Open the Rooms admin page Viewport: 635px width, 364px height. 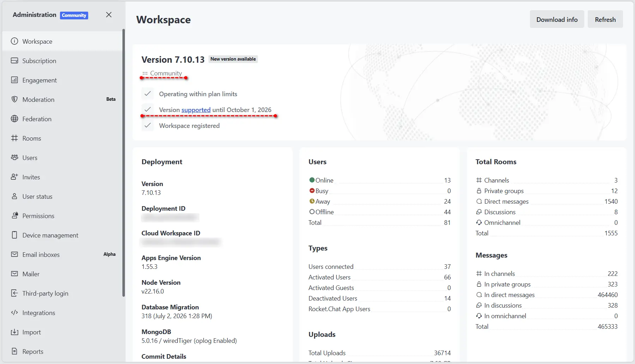[62, 138]
